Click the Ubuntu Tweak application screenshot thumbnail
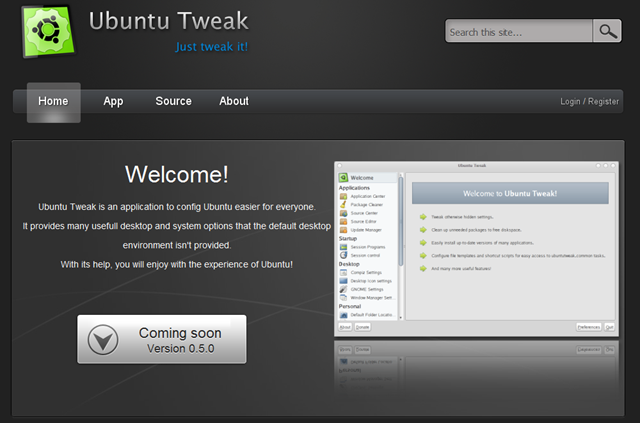 476,249
